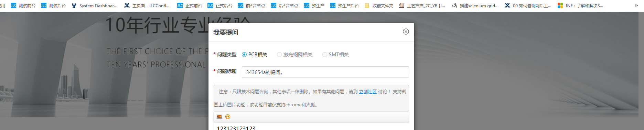Open the 正式后台 bookmark
644x130 pixels.
(220, 5)
